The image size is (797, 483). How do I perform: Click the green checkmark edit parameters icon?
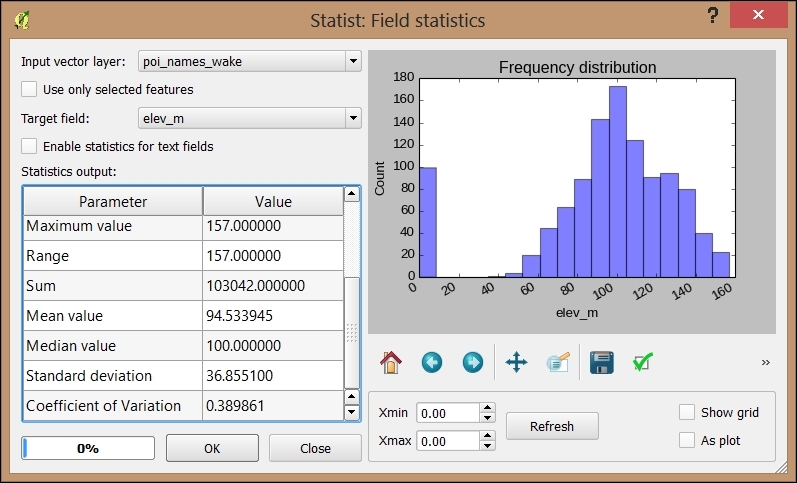coord(643,362)
